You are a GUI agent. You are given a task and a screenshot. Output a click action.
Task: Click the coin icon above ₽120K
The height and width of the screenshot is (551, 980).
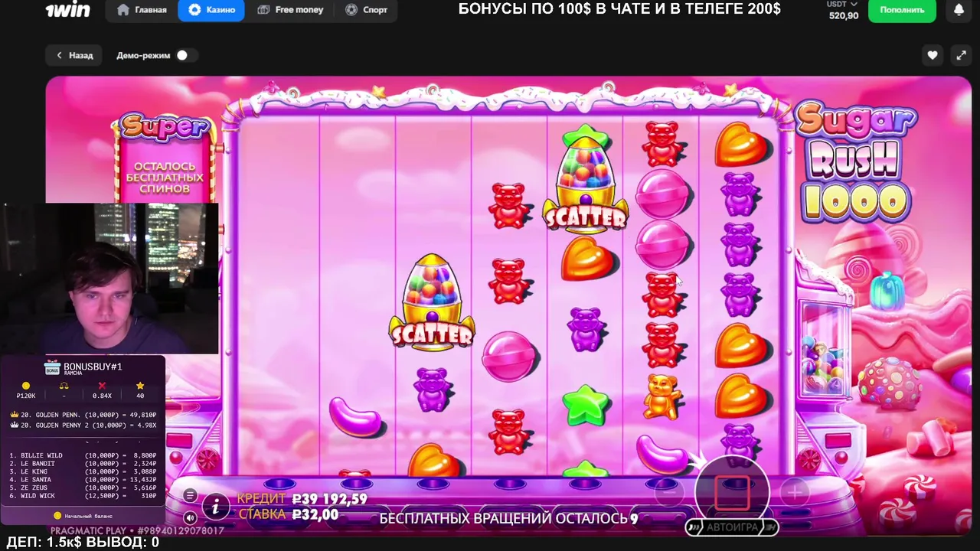click(26, 386)
